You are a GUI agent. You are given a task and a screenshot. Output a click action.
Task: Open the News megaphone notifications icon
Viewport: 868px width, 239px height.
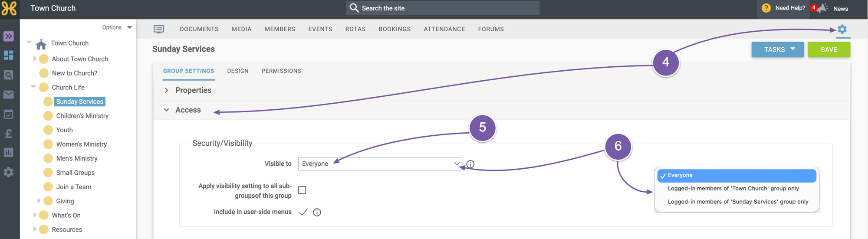coord(823,8)
